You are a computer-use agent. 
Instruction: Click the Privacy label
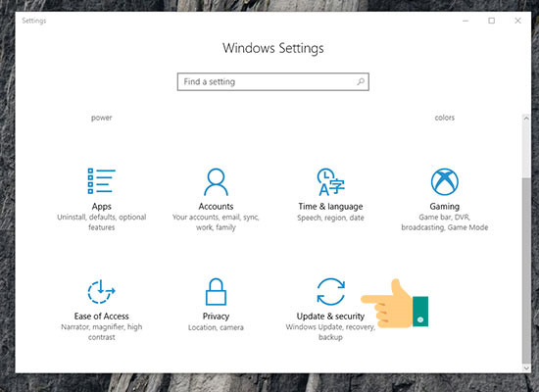click(x=216, y=317)
